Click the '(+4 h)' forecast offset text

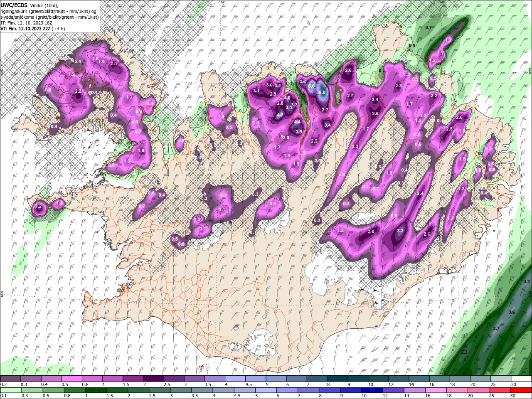[x=59, y=29]
